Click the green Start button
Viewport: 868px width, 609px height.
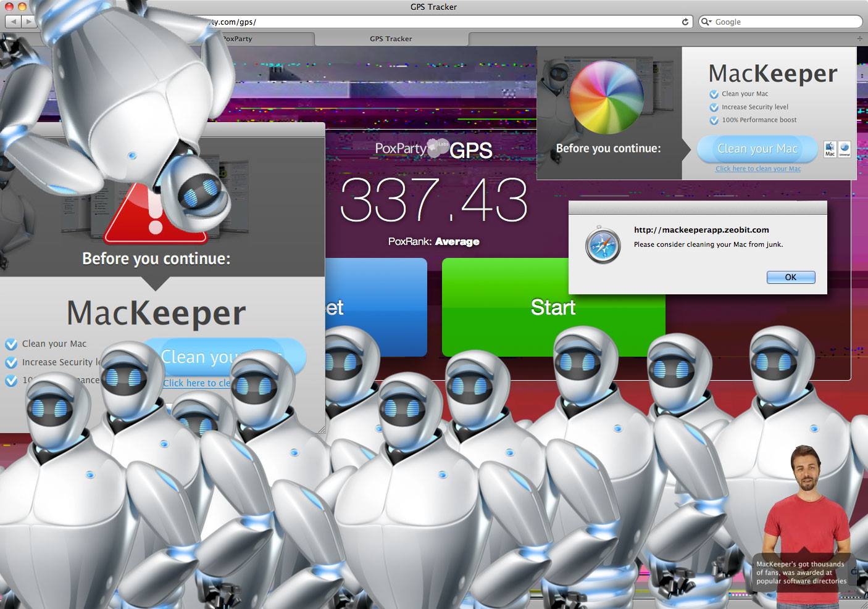(553, 307)
